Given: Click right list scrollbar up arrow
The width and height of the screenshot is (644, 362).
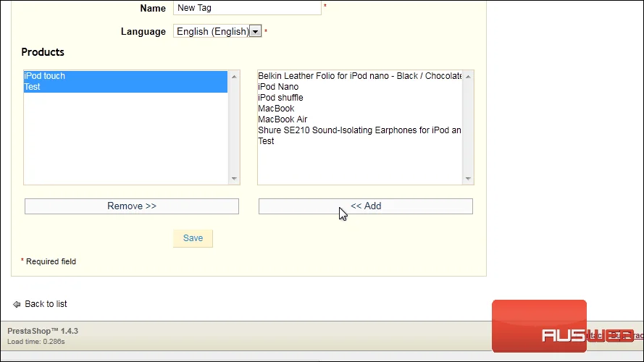Looking at the screenshot, I should (x=468, y=77).
